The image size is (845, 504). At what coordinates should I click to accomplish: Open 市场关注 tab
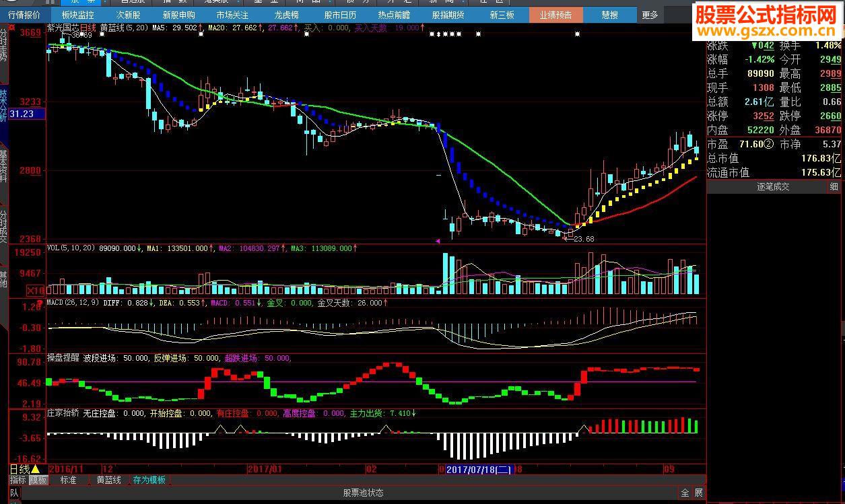232,15
